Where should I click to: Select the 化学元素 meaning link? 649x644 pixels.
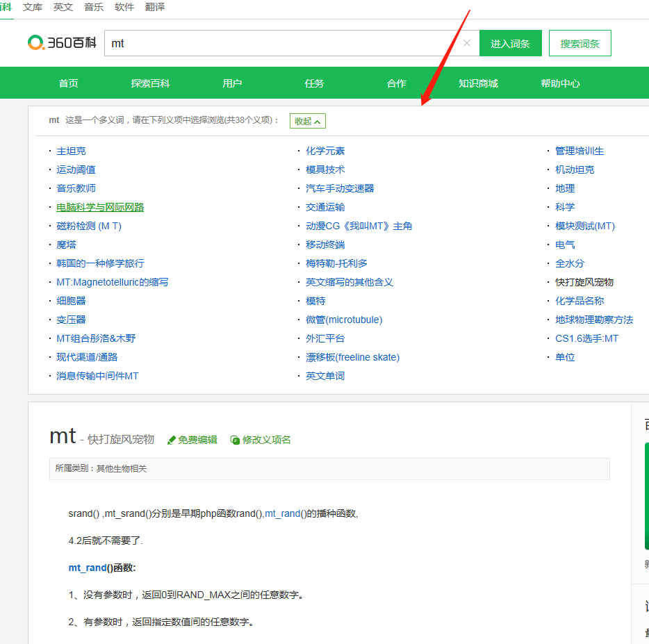(x=325, y=151)
